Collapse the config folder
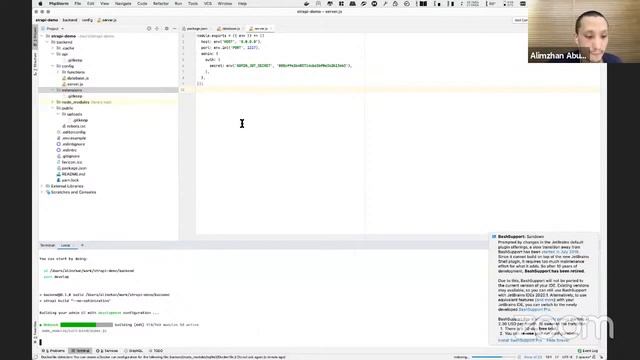The width and height of the screenshot is (640, 360). click(x=53, y=66)
